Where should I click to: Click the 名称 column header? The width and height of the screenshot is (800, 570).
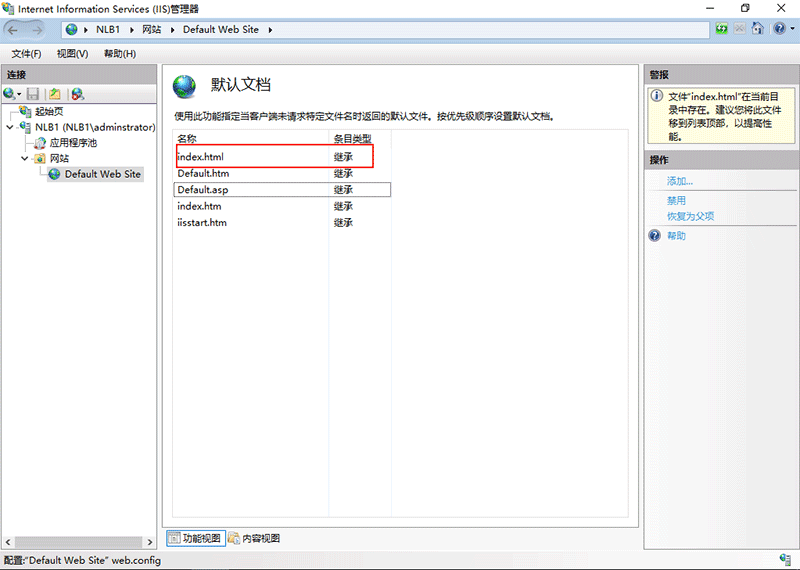pos(251,138)
